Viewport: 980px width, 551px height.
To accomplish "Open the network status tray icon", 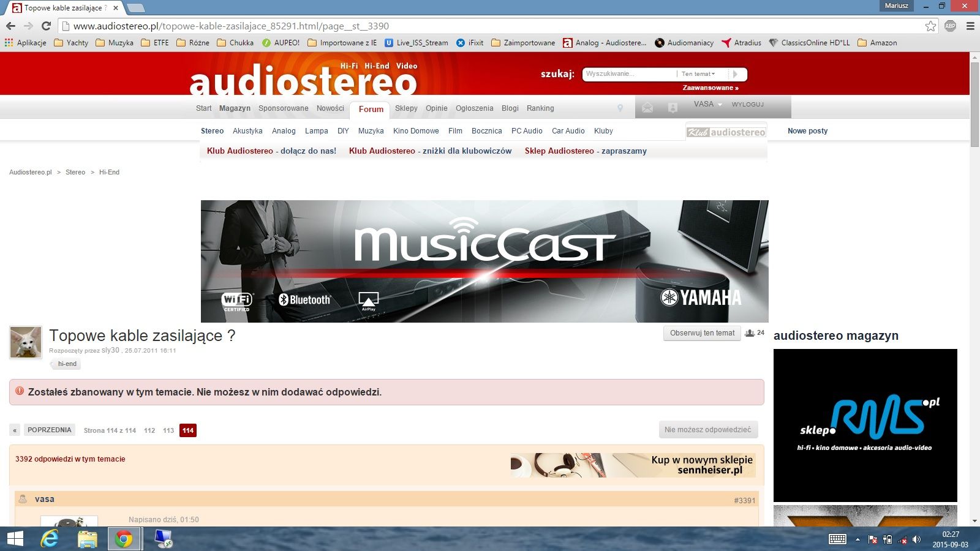I will click(x=902, y=539).
